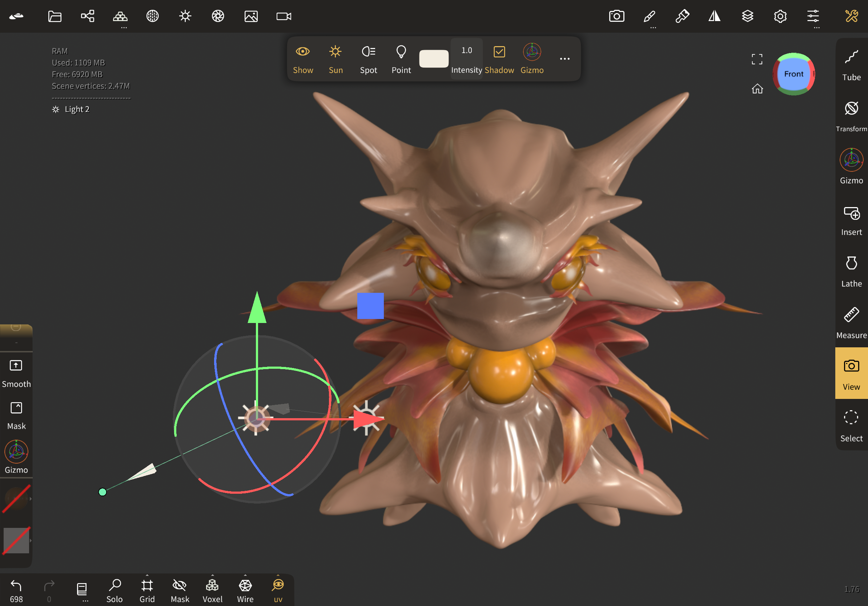Click the Nomad logo icon
The height and width of the screenshot is (606, 868).
16,16
